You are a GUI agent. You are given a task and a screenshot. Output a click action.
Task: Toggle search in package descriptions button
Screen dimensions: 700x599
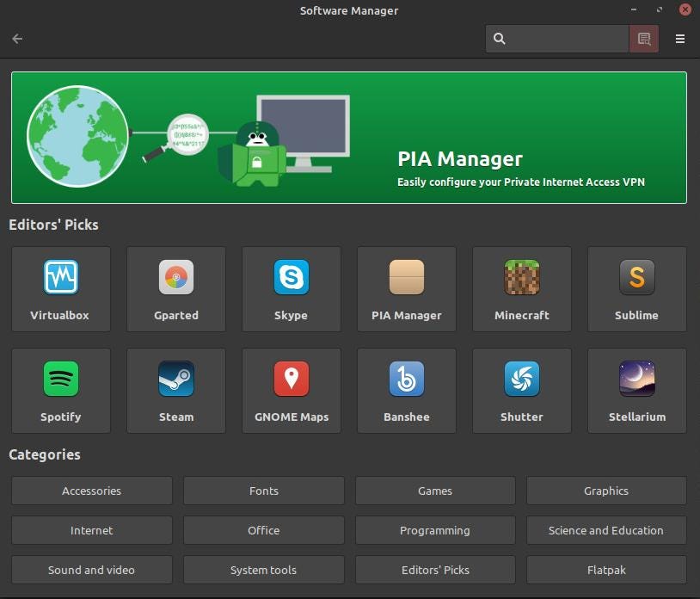click(644, 39)
